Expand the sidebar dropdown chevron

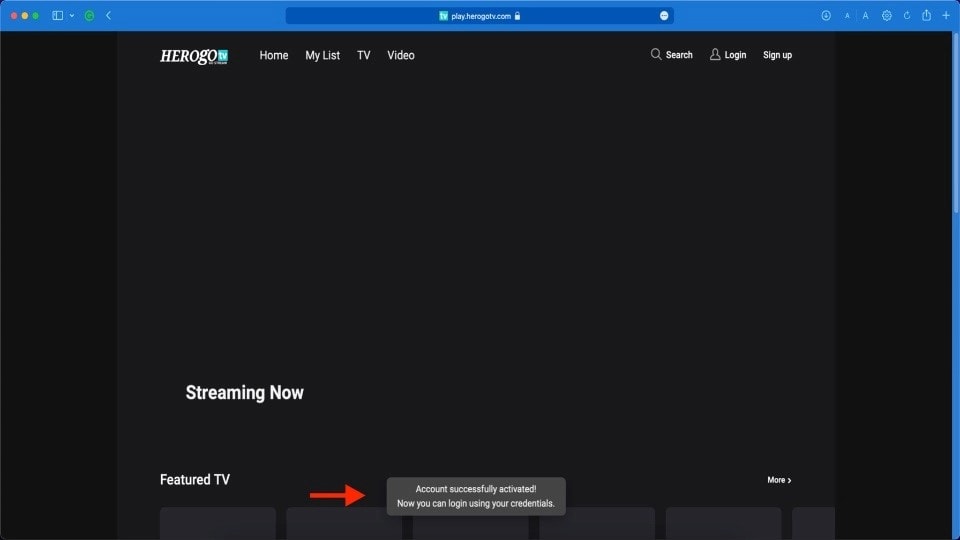pyautogui.click(x=72, y=15)
